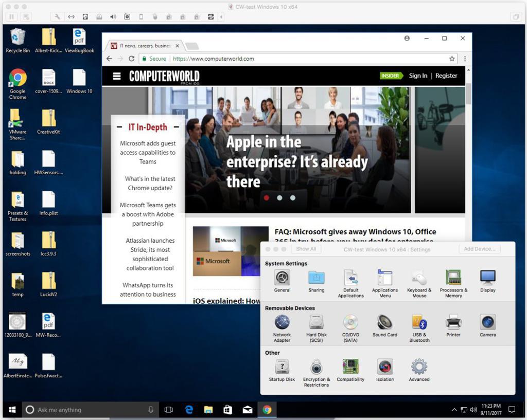Select the IT news Chrome tab
Screen dimensions: 527x420
coord(145,46)
